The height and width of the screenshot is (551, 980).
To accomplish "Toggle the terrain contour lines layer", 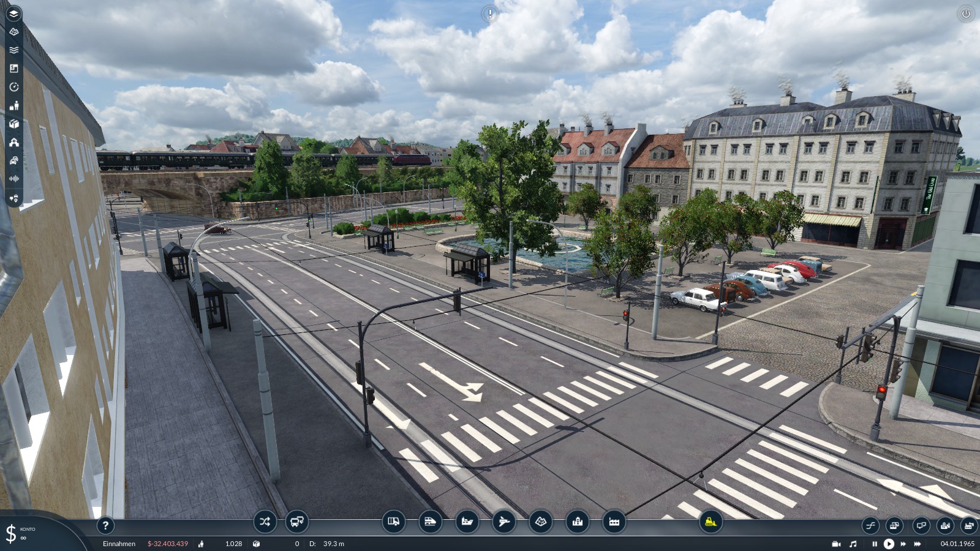I will click(x=13, y=32).
